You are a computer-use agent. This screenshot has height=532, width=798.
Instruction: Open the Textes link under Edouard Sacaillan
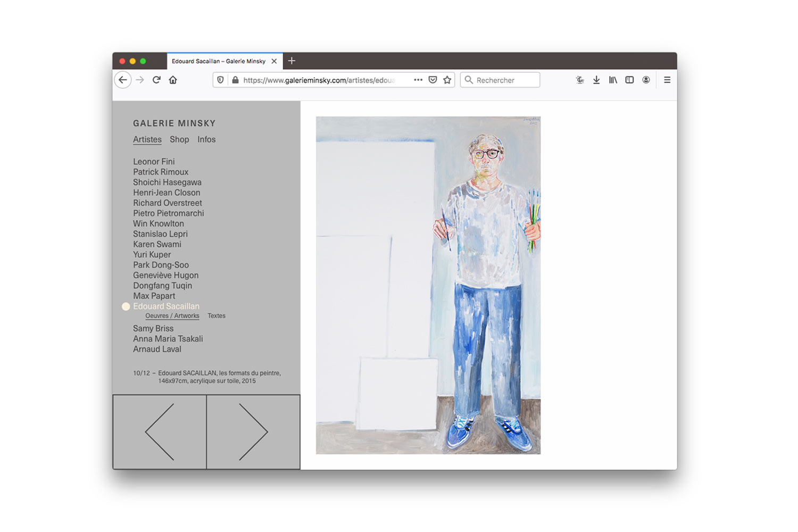217,316
